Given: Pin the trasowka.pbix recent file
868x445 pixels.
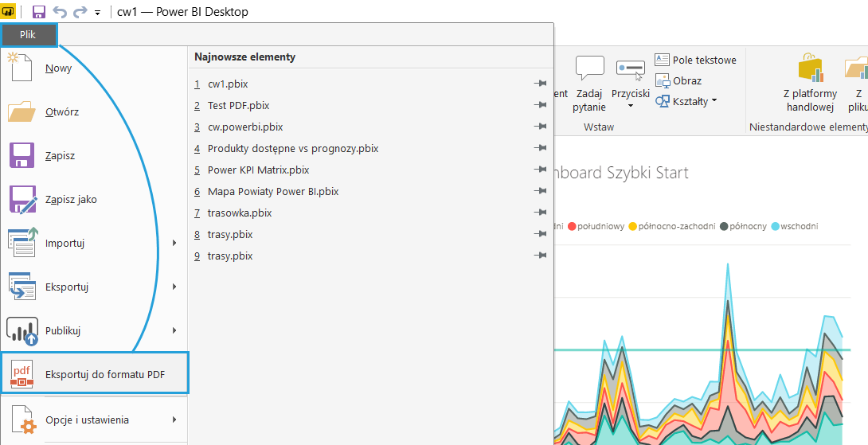Looking at the screenshot, I should [x=540, y=213].
